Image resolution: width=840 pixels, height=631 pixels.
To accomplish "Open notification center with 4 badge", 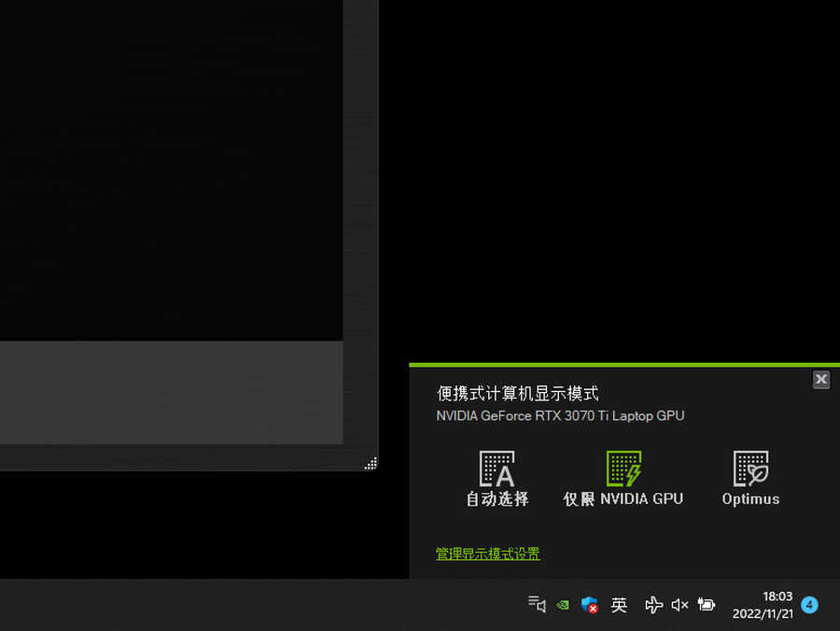I will [809, 605].
